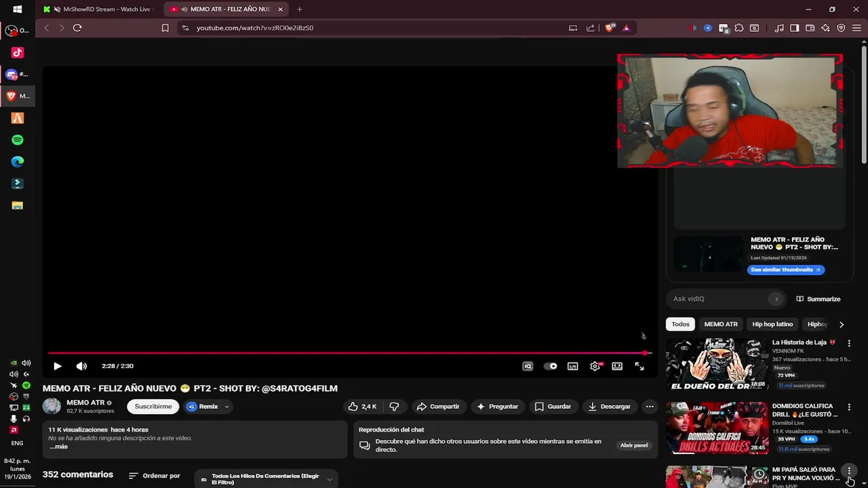The width and height of the screenshot is (868, 488).
Task: Open Brave Shields lion icon
Action: (610, 28)
